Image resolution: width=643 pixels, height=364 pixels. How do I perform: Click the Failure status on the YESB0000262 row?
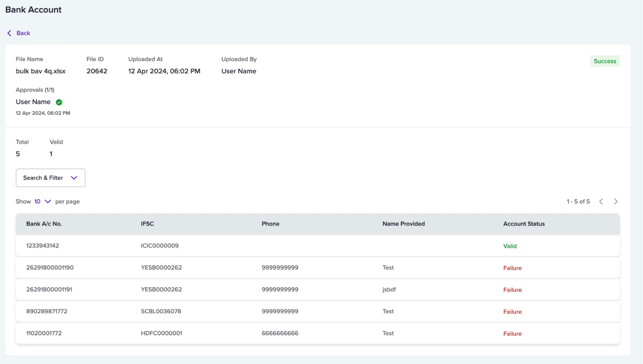[x=512, y=268]
